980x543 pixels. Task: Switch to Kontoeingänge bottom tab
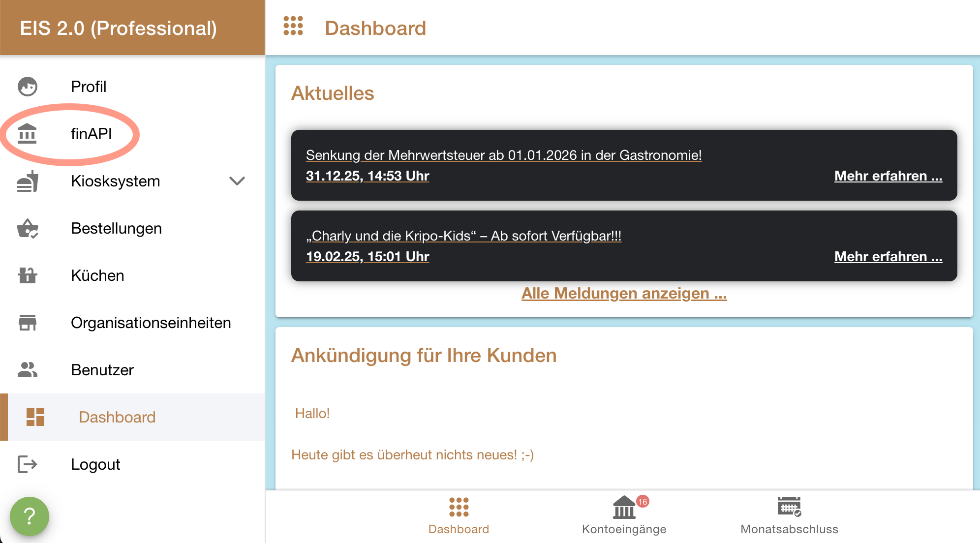(624, 515)
